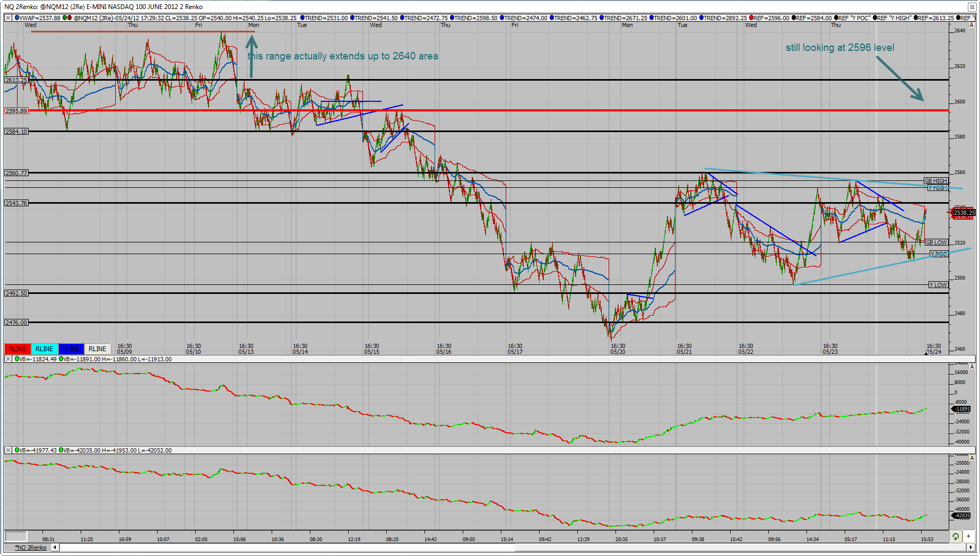Click the current price marker 2538.25
Viewport: 980px width, 556px height.
964,213
